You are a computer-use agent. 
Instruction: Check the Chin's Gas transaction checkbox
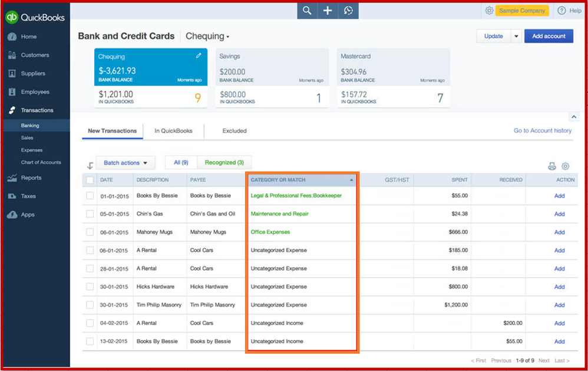coord(90,214)
